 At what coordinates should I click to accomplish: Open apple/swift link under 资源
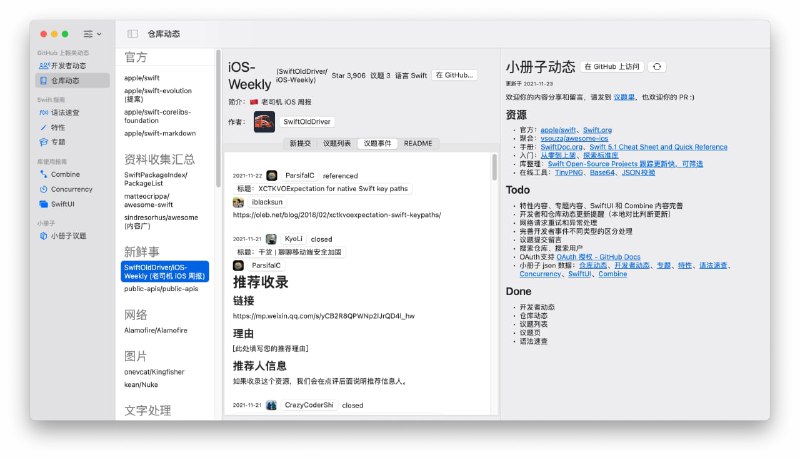pos(558,131)
